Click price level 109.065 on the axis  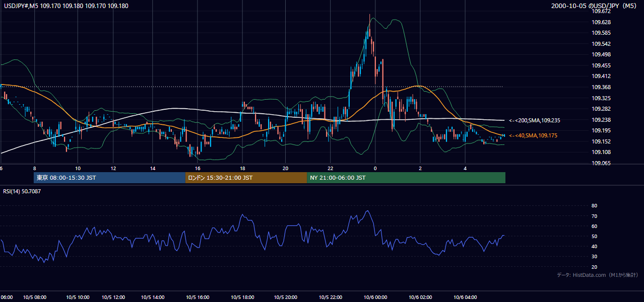(602, 163)
